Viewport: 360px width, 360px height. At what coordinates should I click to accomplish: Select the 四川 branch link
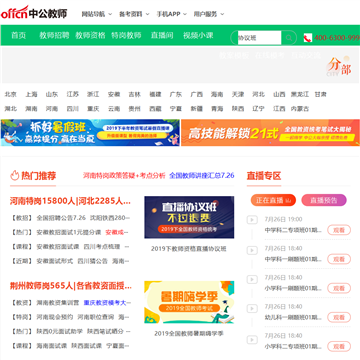point(72,108)
